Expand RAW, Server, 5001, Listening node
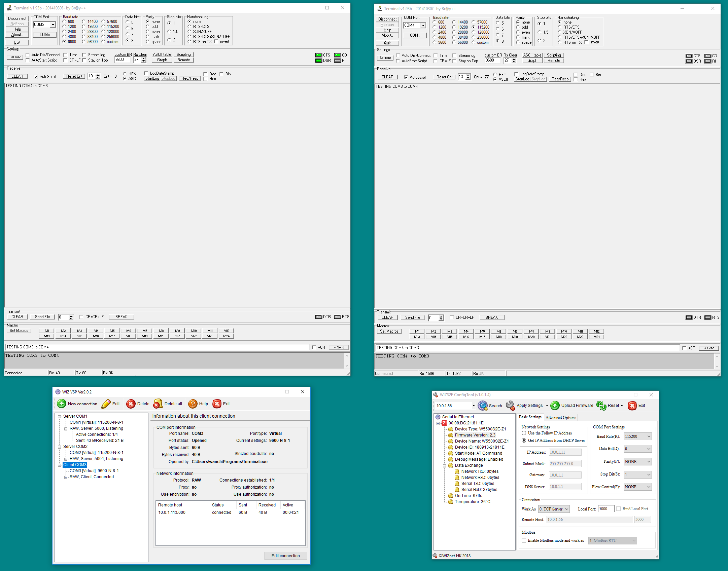 click(x=66, y=459)
